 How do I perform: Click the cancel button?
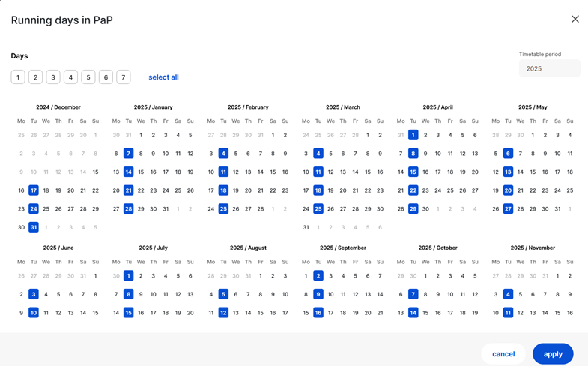pyautogui.click(x=503, y=353)
